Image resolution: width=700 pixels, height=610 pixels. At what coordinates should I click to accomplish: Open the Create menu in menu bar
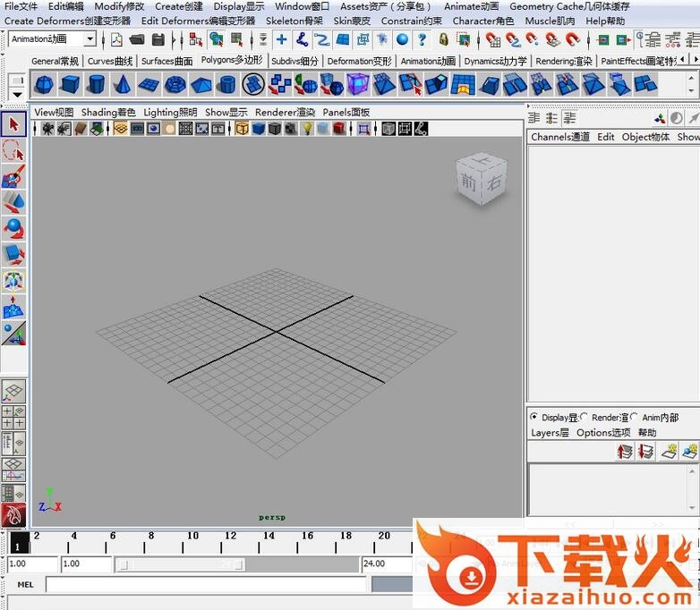tap(178, 6)
